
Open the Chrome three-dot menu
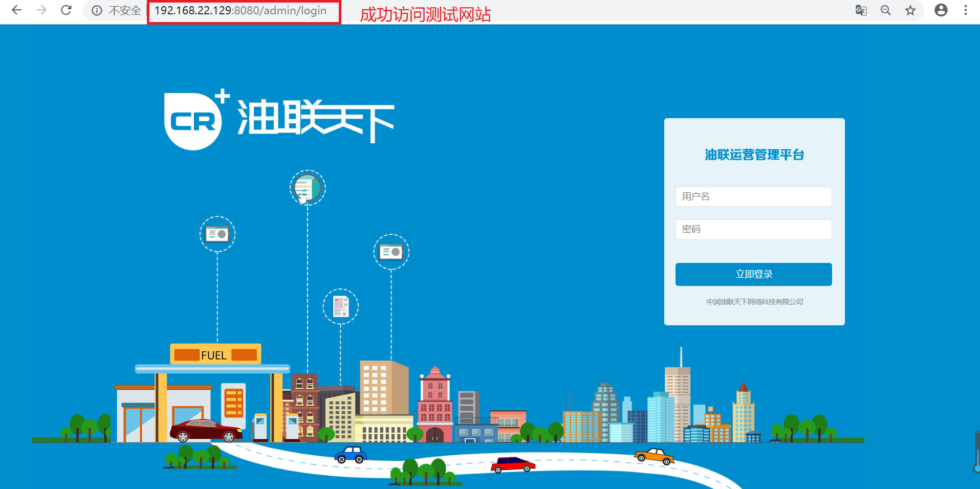tap(966, 10)
